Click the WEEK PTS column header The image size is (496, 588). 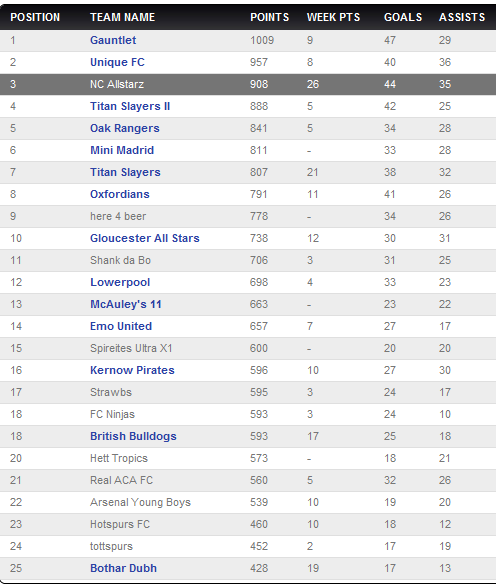click(333, 17)
